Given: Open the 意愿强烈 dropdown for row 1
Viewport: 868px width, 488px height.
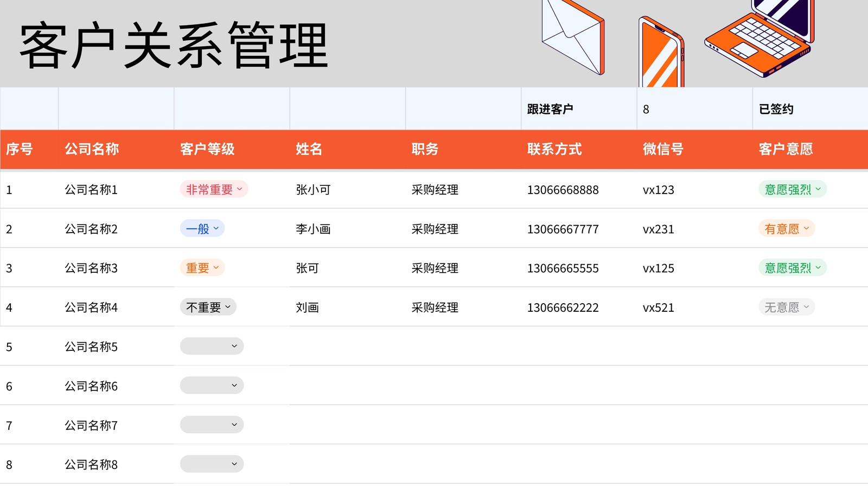Looking at the screenshot, I should click(792, 189).
